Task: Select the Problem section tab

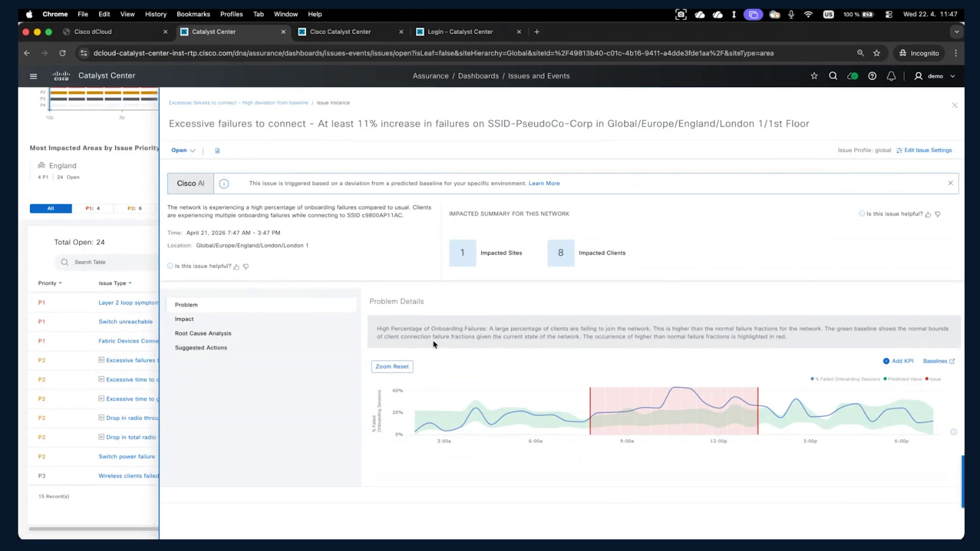Action: click(261, 305)
